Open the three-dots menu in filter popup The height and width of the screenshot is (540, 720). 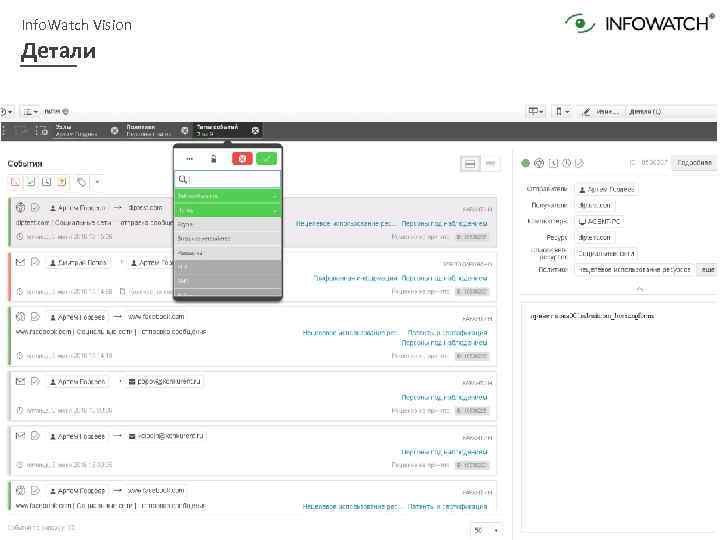tap(190, 159)
